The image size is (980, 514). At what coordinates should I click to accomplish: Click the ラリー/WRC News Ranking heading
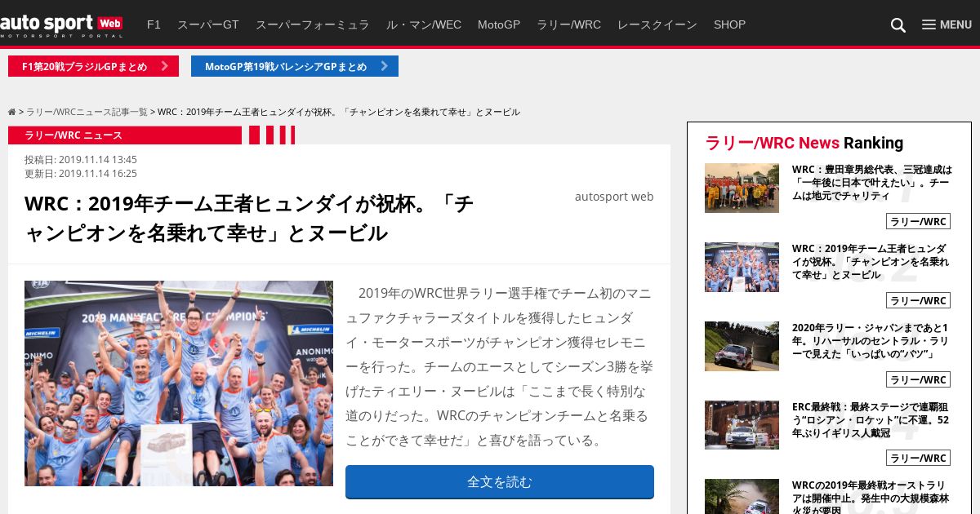(804, 143)
